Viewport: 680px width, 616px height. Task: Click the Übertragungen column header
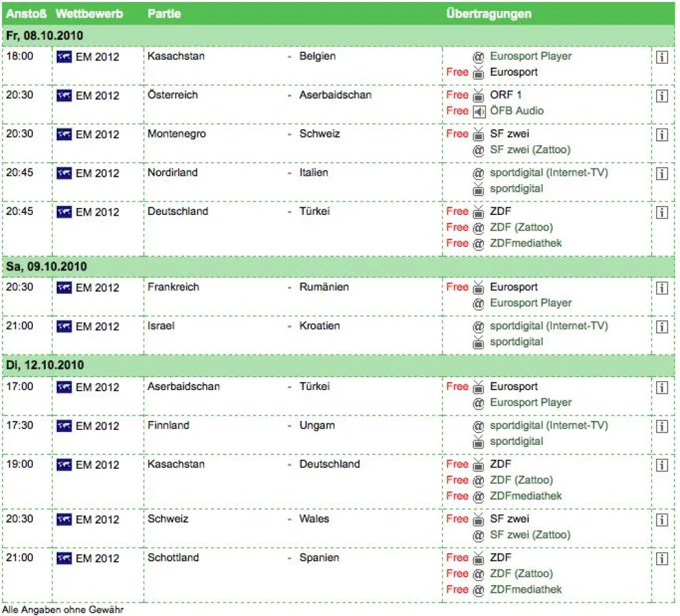coord(488,14)
